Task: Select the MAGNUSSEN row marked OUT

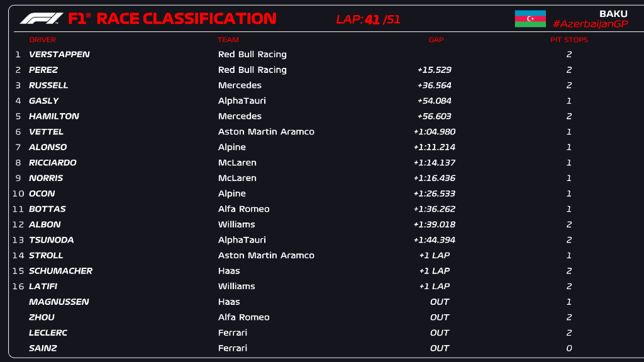Action: click(x=58, y=302)
